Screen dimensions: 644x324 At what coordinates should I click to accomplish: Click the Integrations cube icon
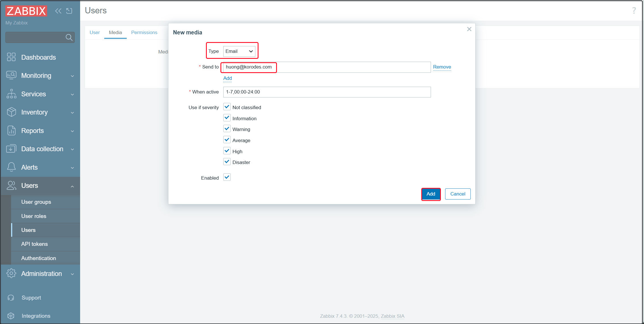tap(11, 316)
